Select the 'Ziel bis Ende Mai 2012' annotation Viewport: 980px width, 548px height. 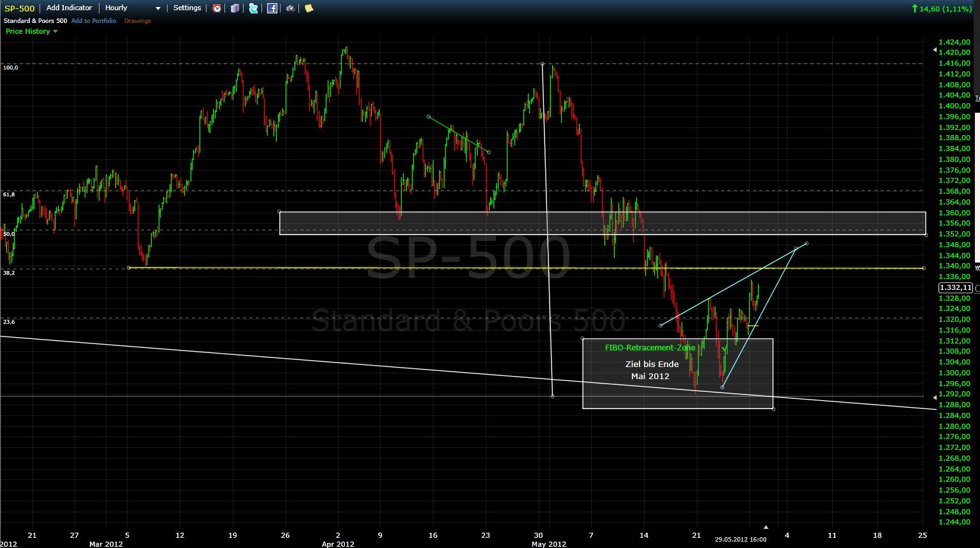click(650, 370)
